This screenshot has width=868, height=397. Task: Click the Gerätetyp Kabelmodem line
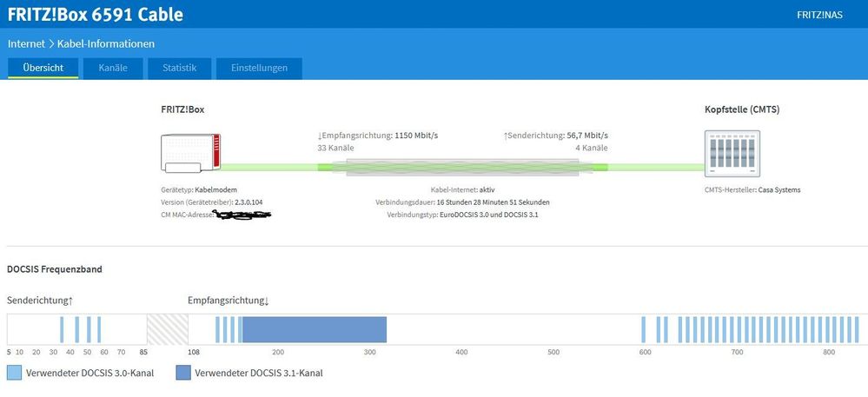pyautogui.click(x=199, y=190)
